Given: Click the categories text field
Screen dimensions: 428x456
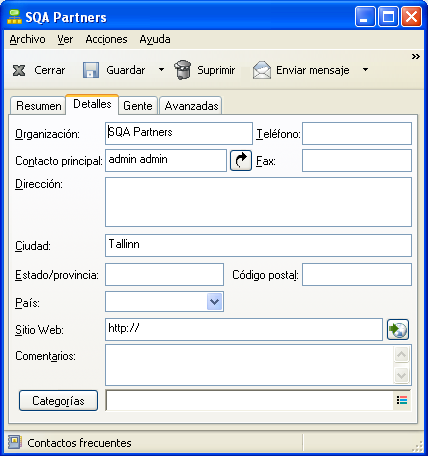Looking at the screenshot, I should tap(250, 400).
